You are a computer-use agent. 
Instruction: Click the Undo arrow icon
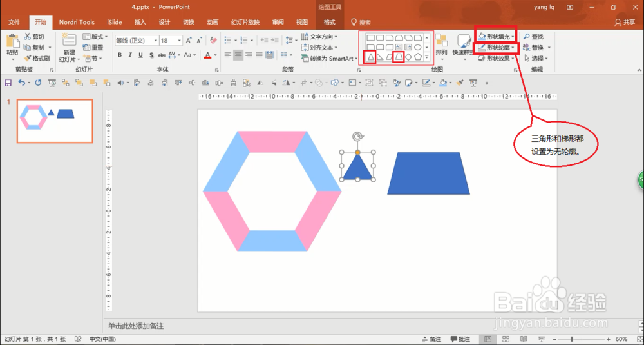pos(21,83)
